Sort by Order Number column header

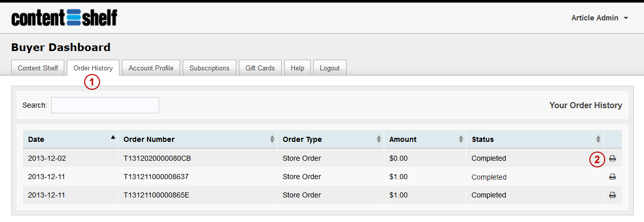click(197, 139)
